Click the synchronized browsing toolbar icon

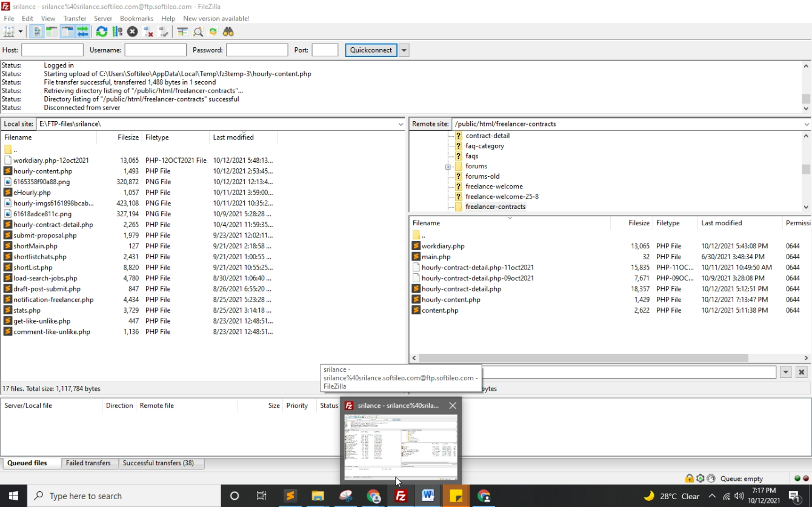click(x=213, y=31)
